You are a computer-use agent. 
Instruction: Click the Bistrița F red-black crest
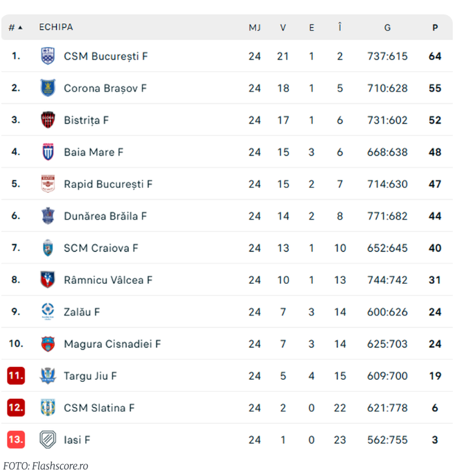pyautogui.click(x=48, y=120)
